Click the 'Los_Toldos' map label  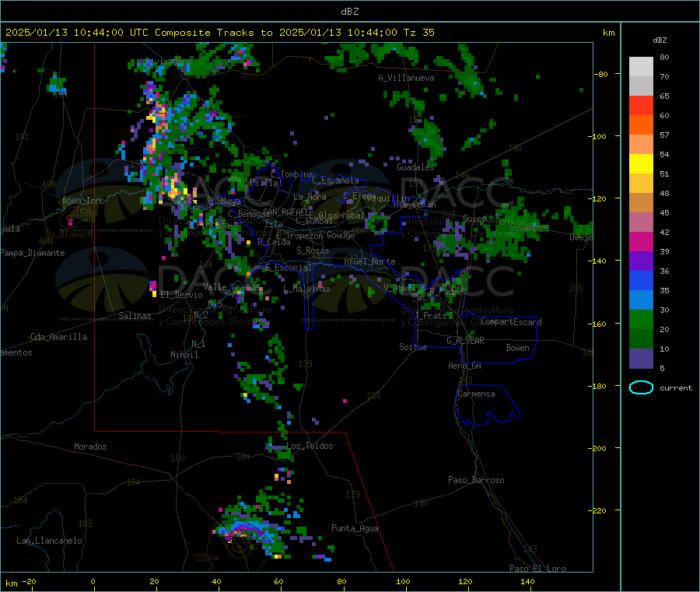pyautogui.click(x=310, y=446)
